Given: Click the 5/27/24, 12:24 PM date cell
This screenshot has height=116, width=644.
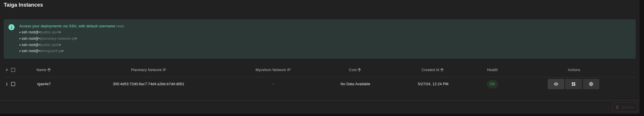Looking at the screenshot, I should (433, 84).
